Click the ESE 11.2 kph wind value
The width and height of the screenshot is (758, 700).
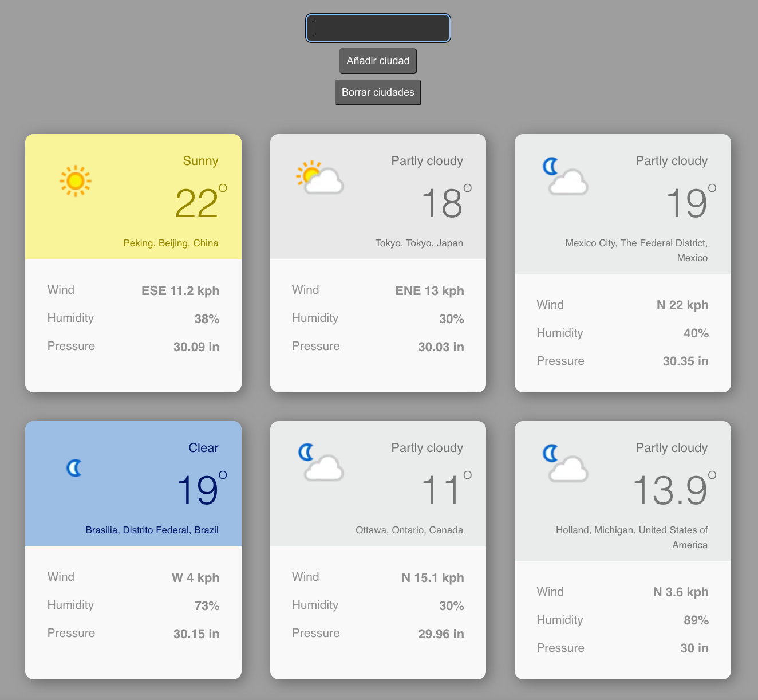click(180, 291)
